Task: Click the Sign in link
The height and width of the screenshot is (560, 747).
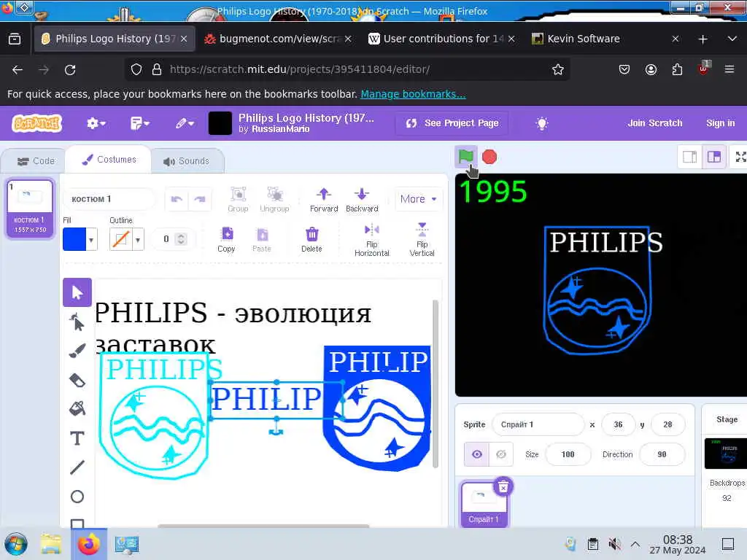Action: [720, 122]
